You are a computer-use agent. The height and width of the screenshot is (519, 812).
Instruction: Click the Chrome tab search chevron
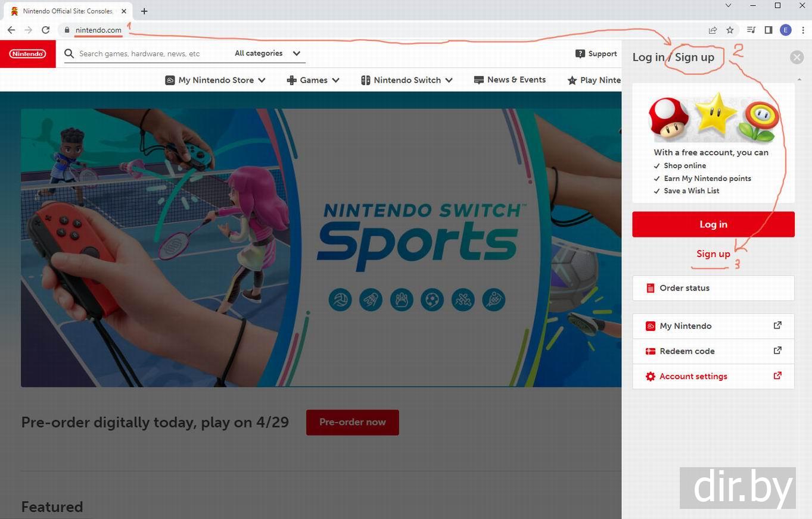pyautogui.click(x=728, y=5)
